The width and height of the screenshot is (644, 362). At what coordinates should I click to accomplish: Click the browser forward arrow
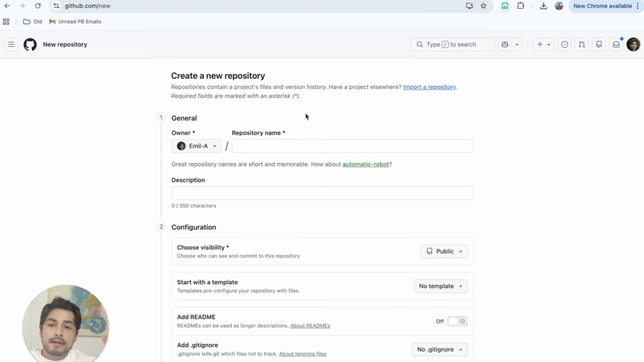click(22, 6)
